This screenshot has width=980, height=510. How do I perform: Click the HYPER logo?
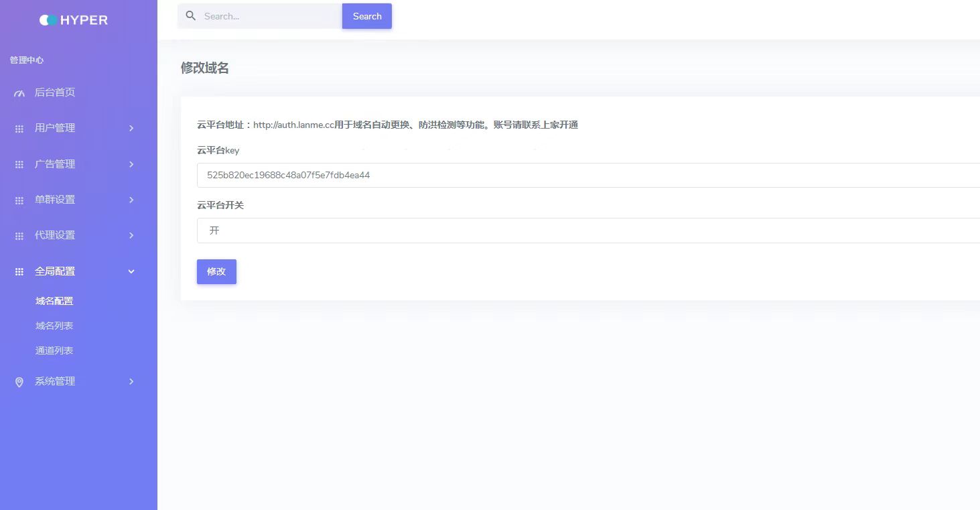pos(74,20)
